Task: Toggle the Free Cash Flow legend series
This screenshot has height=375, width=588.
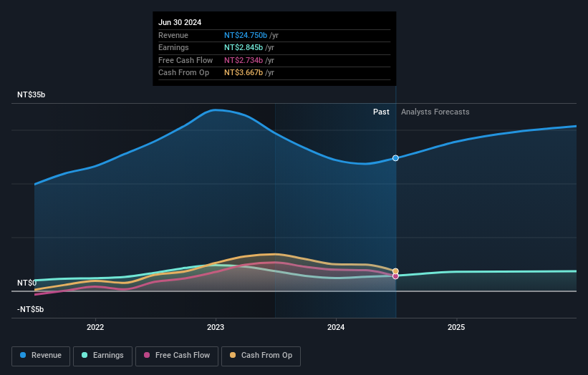Action: (x=177, y=356)
